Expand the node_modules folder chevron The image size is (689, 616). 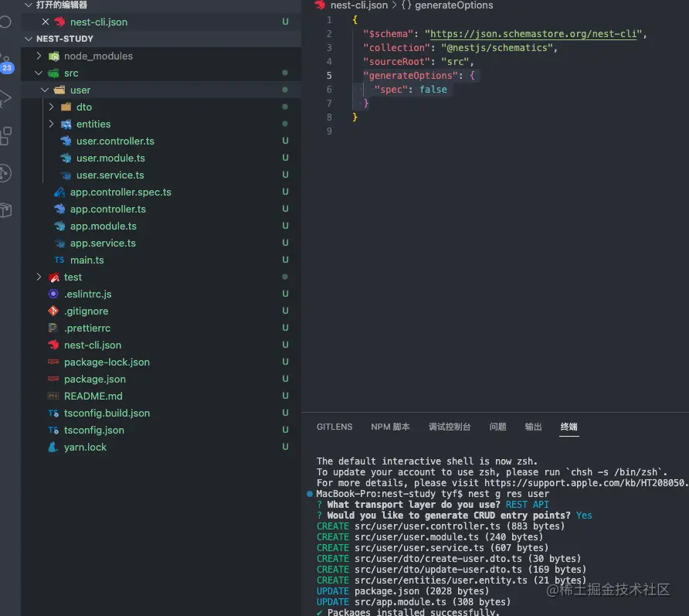click(39, 56)
